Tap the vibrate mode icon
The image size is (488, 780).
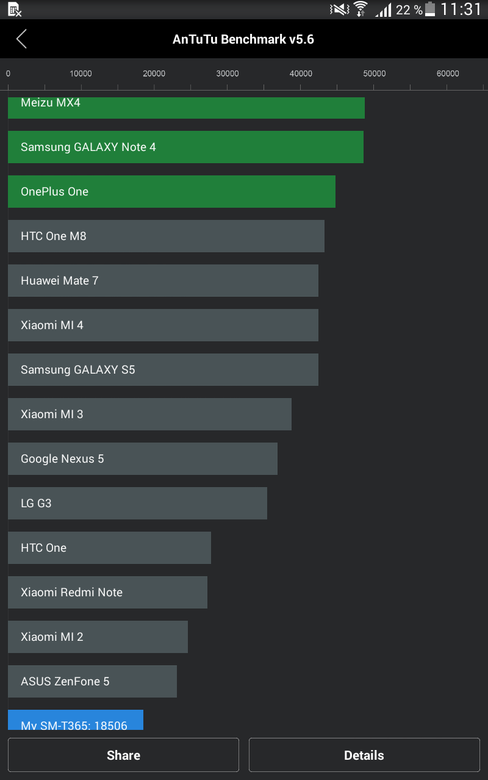pos(339,9)
